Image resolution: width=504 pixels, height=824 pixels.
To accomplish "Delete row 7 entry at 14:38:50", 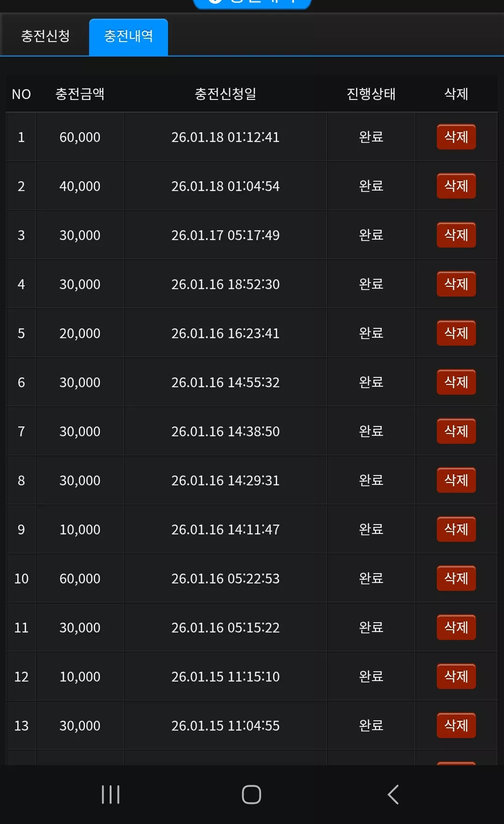I will coord(456,431).
